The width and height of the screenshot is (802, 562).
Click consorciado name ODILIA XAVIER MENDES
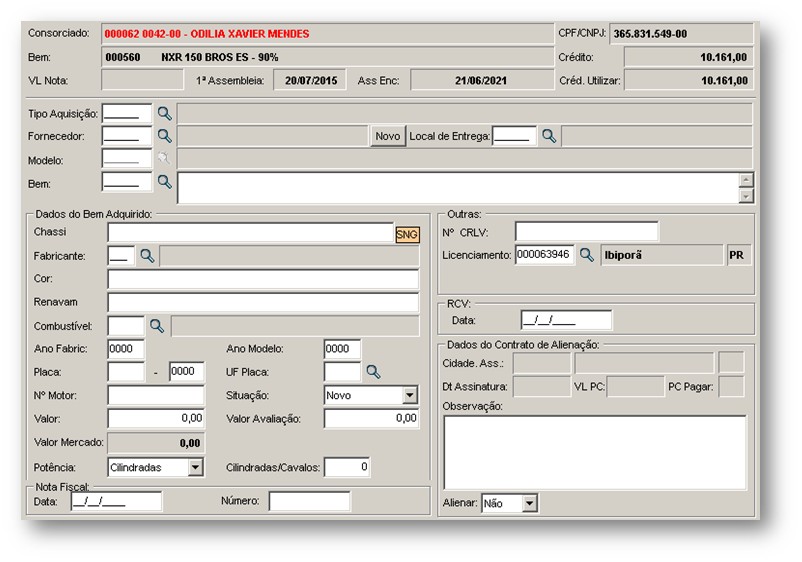250,34
